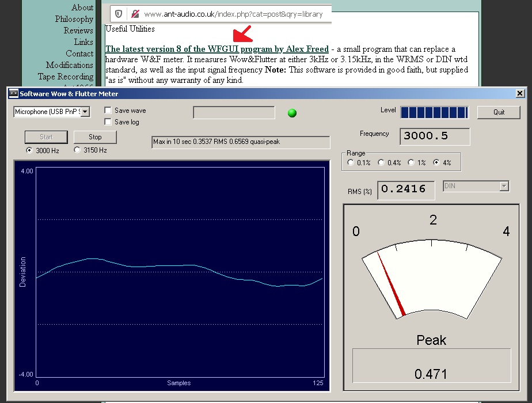Viewport: 532px width, 403px height.
Task: Click the shield icon in address bar
Action: click(x=119, y=14)
